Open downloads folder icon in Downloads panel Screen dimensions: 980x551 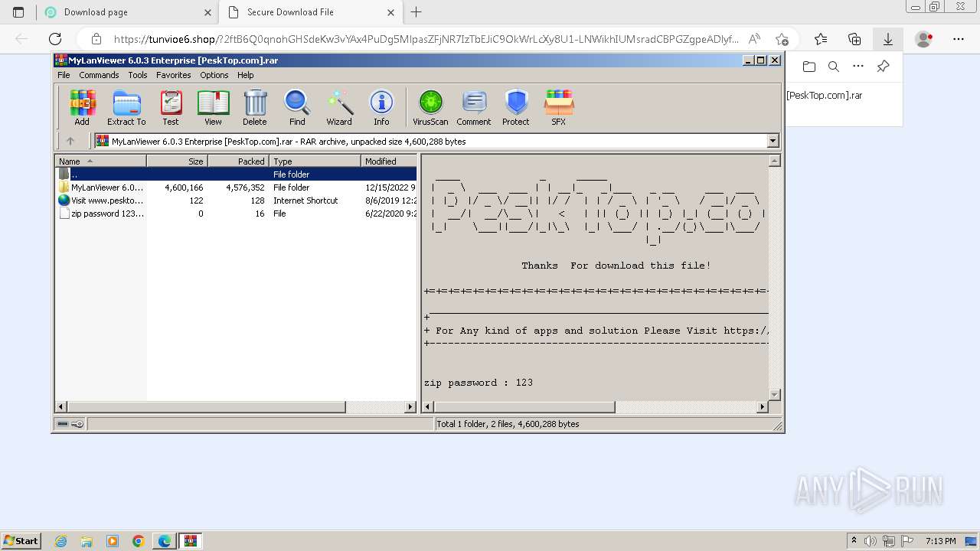(x=809, y=67)
